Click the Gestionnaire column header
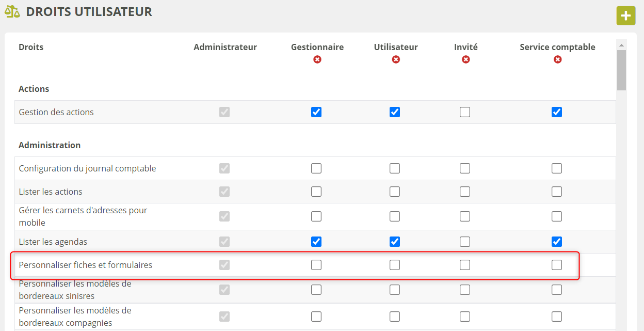644x331 pixels. 317,47
